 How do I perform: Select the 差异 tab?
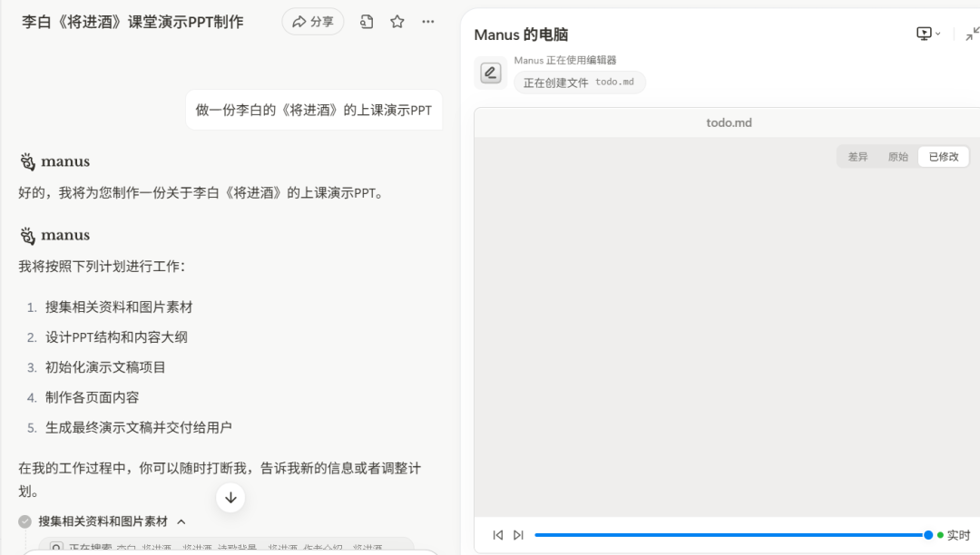857,156
